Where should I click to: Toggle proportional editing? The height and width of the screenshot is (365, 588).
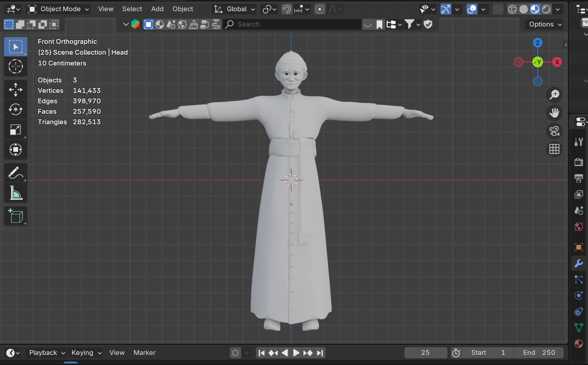click(320, 9)
